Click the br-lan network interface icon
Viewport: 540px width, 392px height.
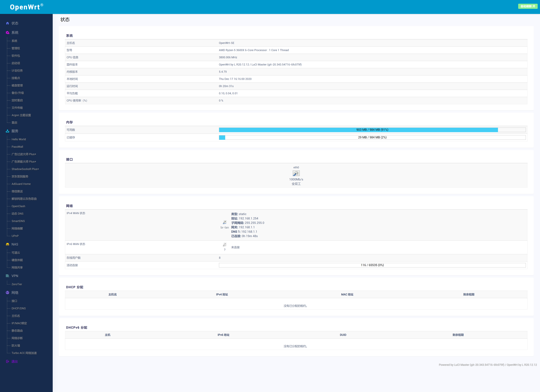[224, 222]
